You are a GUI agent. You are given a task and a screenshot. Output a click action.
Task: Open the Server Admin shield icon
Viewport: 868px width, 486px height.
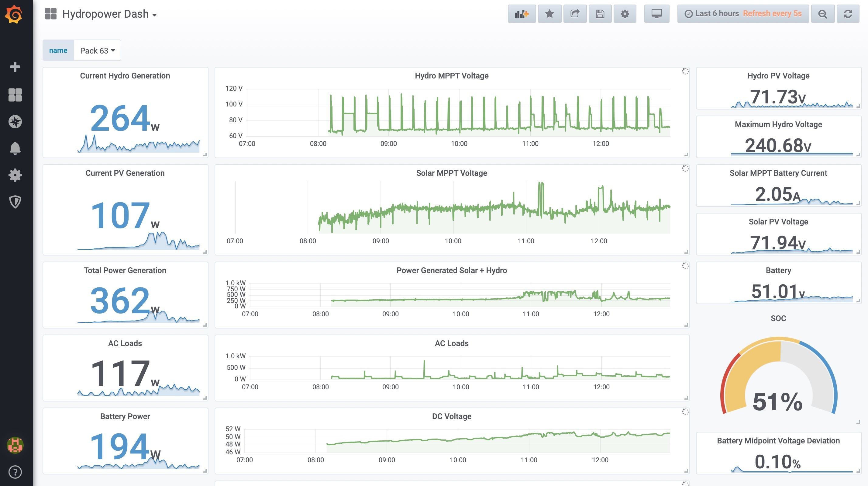15,202
